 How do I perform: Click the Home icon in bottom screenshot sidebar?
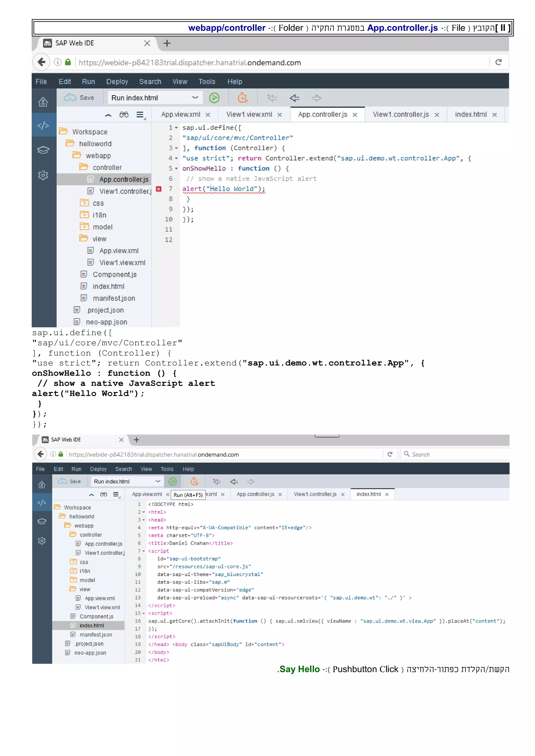(x=42, y=485)
